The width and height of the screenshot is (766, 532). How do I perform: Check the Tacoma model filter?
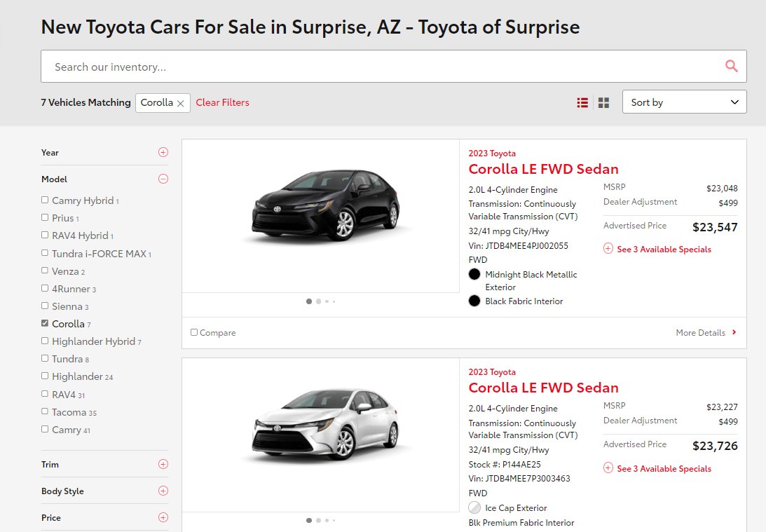tap(45, 412)
